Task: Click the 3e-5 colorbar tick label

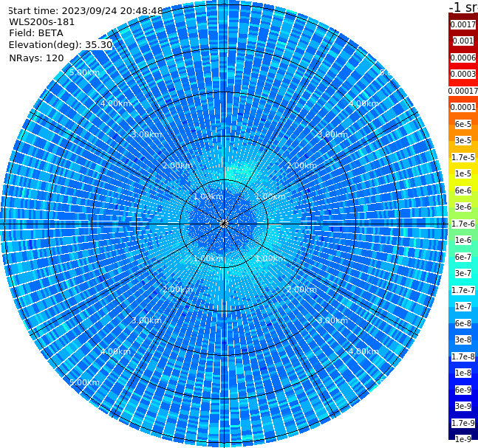Action: tap(463, 140)
